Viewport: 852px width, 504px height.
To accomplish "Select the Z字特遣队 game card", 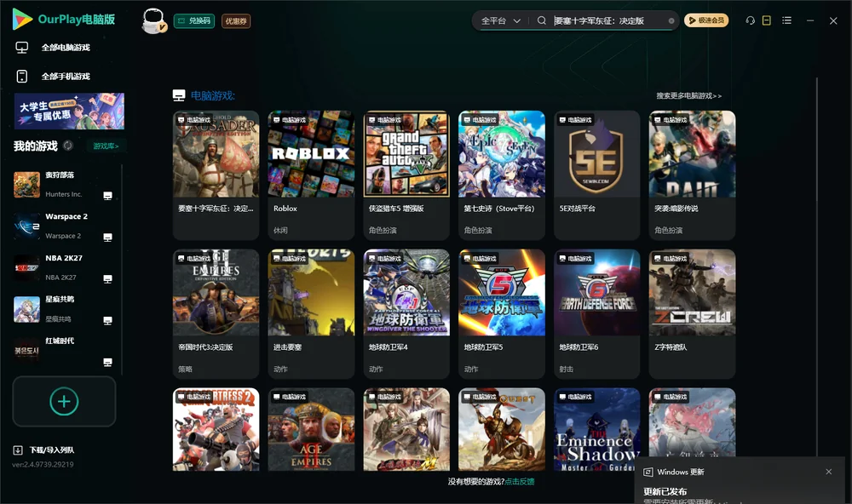I will (692, 314).
